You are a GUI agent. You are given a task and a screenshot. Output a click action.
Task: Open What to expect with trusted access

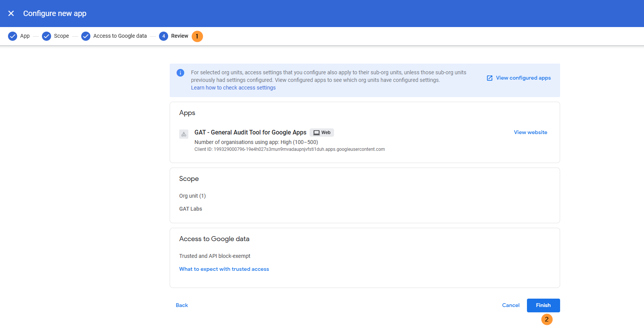[224, 269]
